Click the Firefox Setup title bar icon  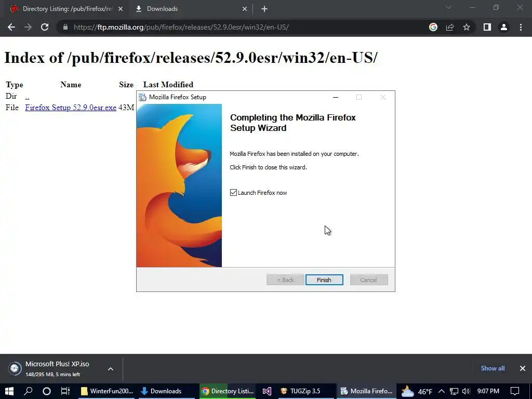pos(143,97)
